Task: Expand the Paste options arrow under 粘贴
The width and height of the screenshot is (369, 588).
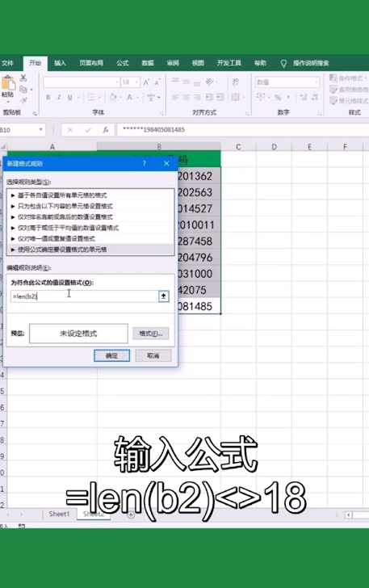Action: 7,102
